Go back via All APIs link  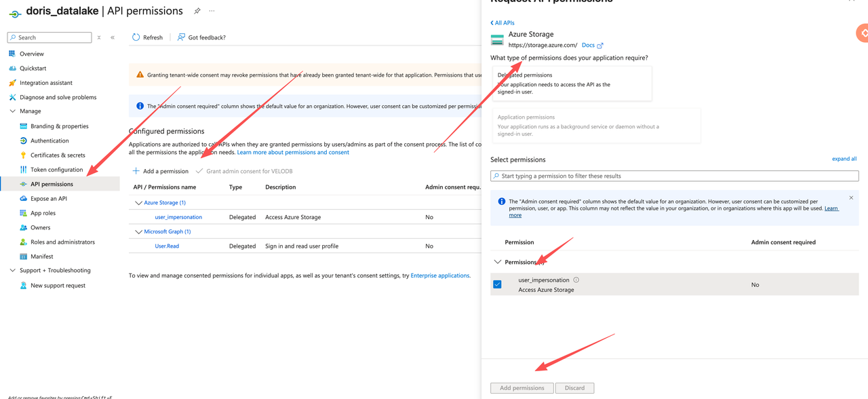[502, 22]
